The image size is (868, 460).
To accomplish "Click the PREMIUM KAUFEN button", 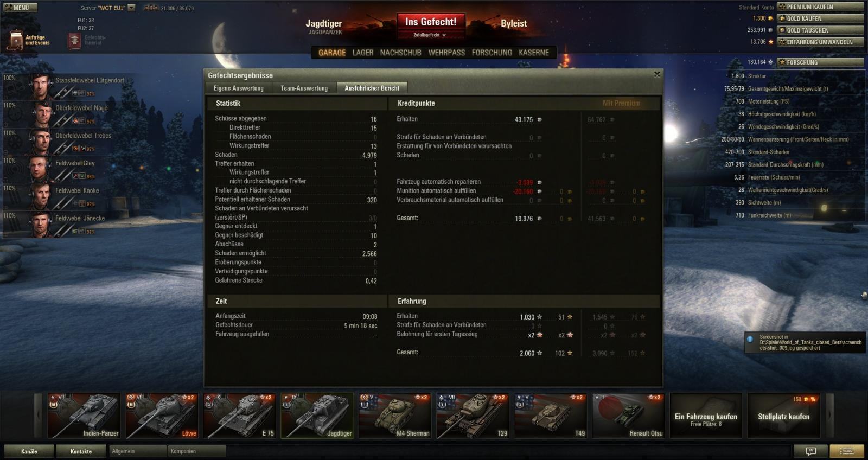I will [x=820, y=7].
